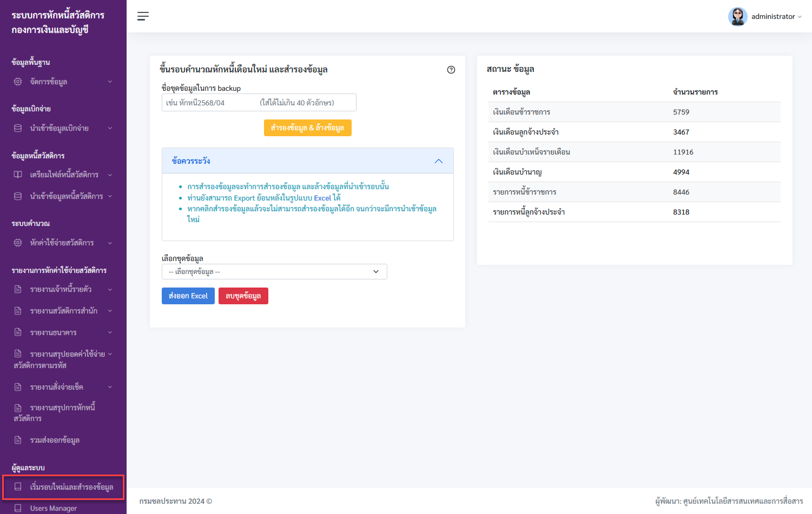Click the 11916 record count value
Image resolution: width=812 pixels, height=514 pixels.
(683, 152)
